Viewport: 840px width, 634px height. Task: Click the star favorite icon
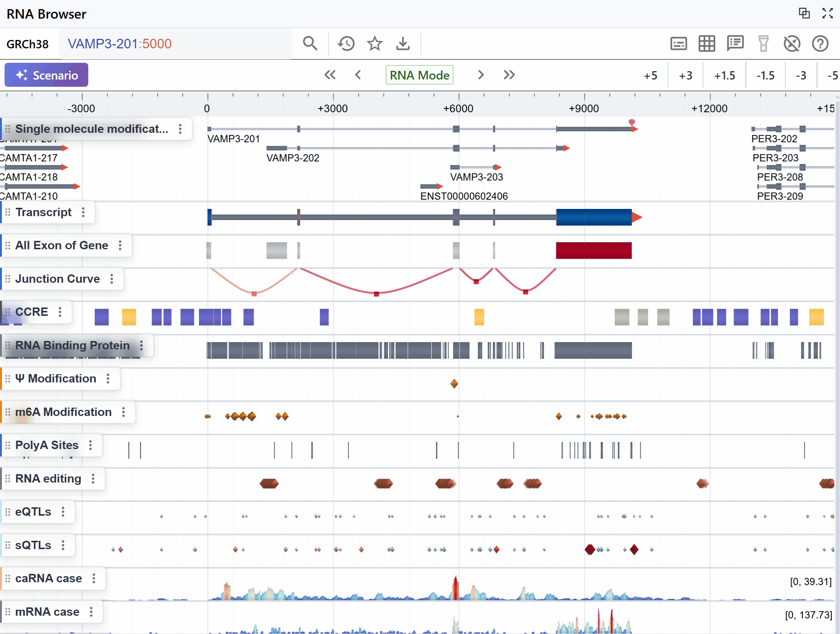pos(374,43)
